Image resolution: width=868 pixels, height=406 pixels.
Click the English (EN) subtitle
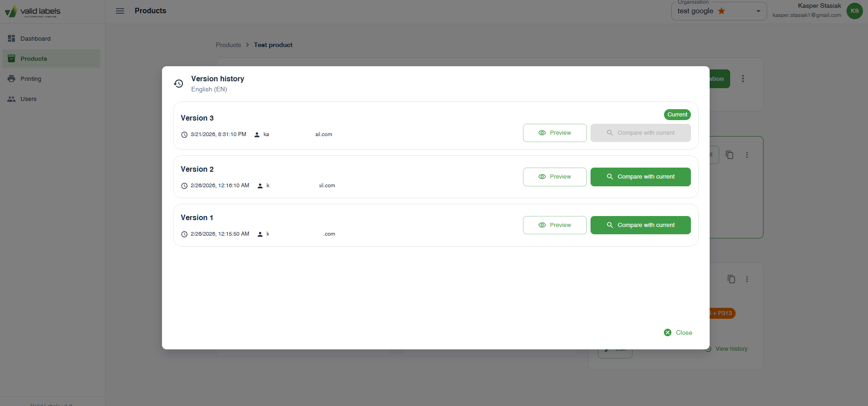[x=209, y=89]
